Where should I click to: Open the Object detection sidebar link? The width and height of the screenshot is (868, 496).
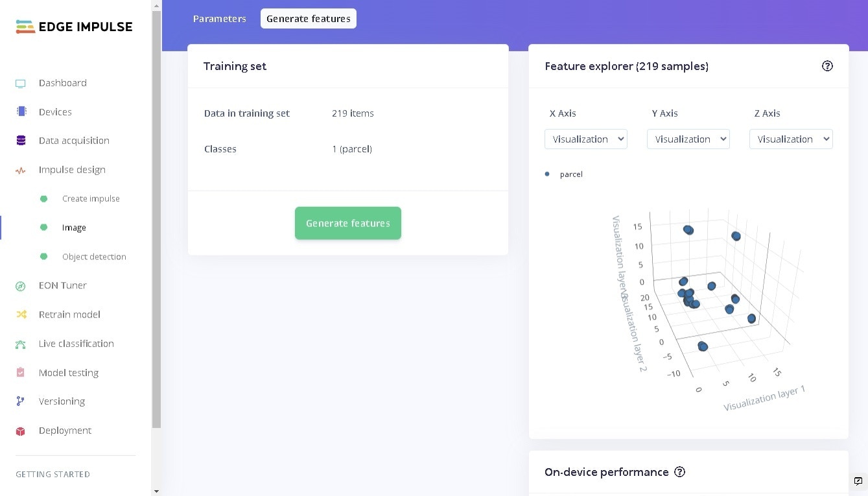94,257
